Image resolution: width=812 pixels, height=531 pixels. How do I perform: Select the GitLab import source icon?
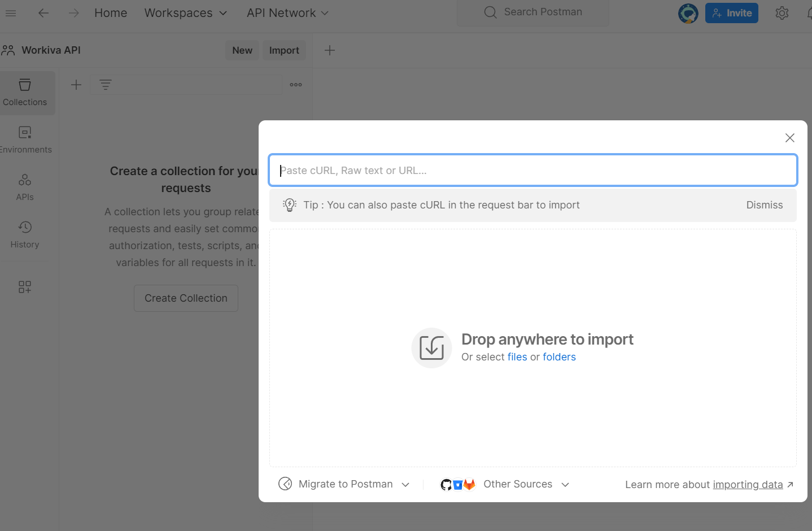click(x=469, y=484)
